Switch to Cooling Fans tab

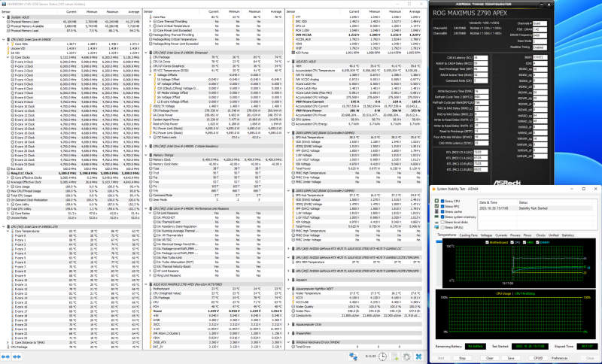(x=468, y=235)
